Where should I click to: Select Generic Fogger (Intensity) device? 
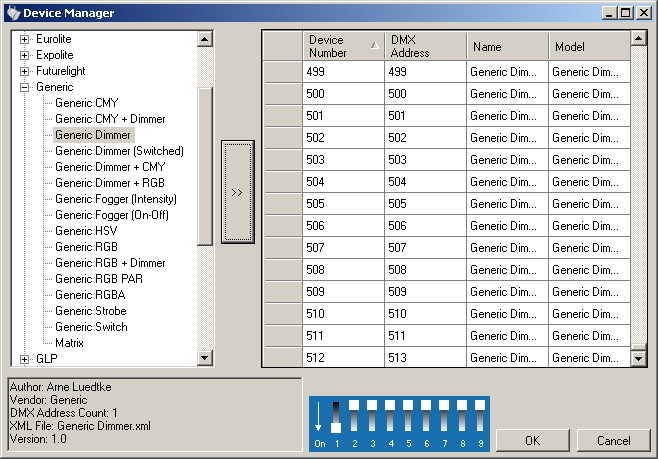pyautogui.click(x=115, y=199)
